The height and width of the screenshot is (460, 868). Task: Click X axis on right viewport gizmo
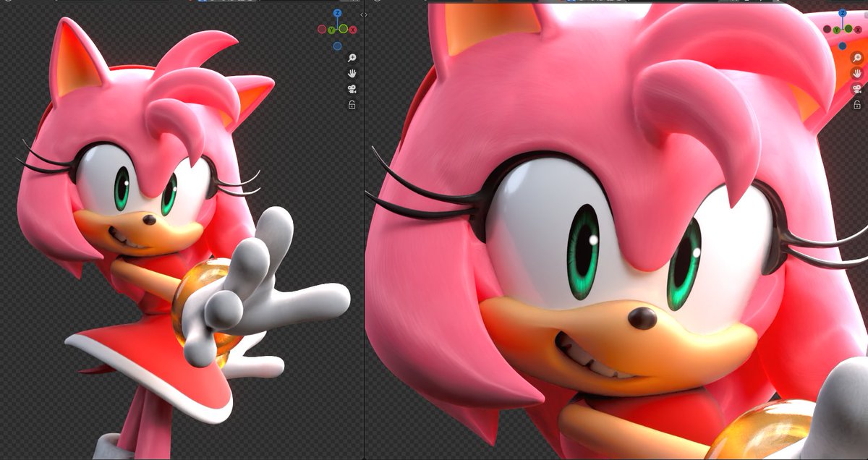click(x=858, y=30)
